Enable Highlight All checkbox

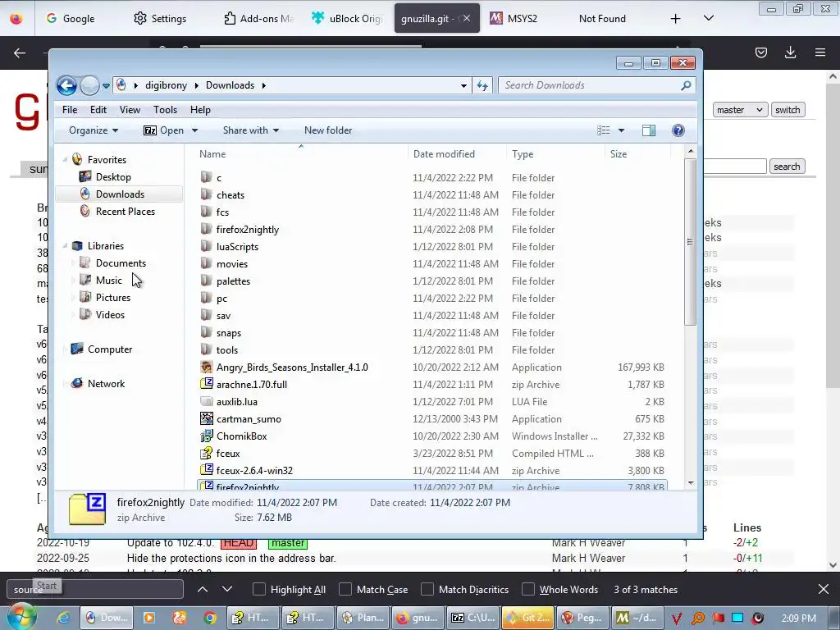coord(259,589)
